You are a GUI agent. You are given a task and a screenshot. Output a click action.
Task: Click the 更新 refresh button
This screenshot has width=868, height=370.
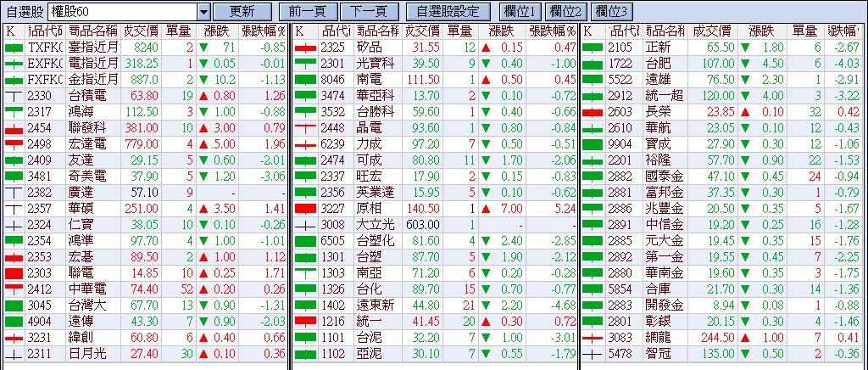(242, 10)
